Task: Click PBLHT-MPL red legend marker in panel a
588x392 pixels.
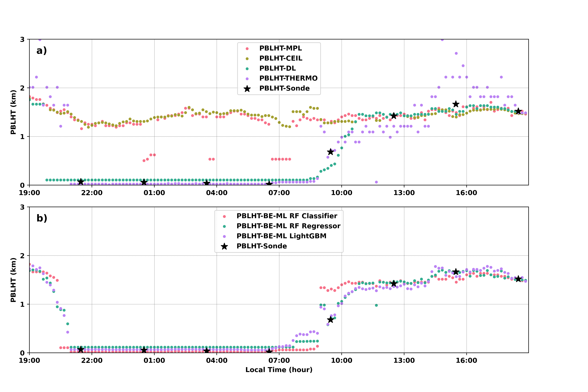Action: click(247, 49)
